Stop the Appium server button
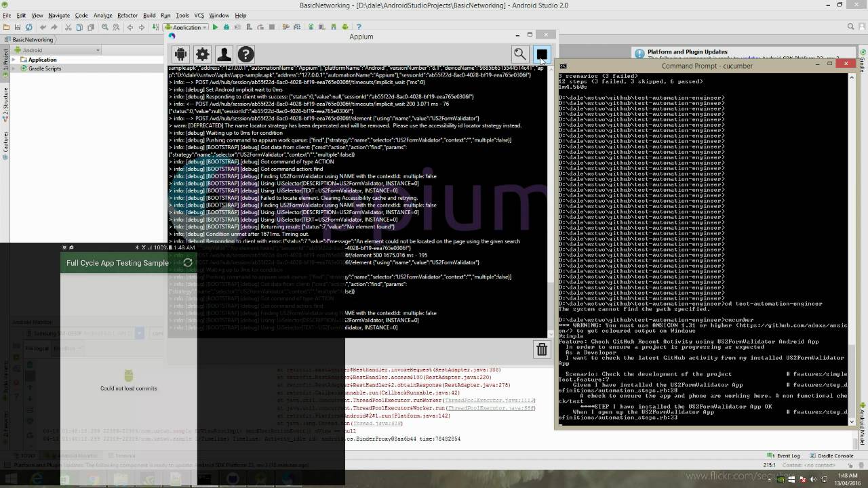Screen dimensions: 868x488 (x=542, y=54)
